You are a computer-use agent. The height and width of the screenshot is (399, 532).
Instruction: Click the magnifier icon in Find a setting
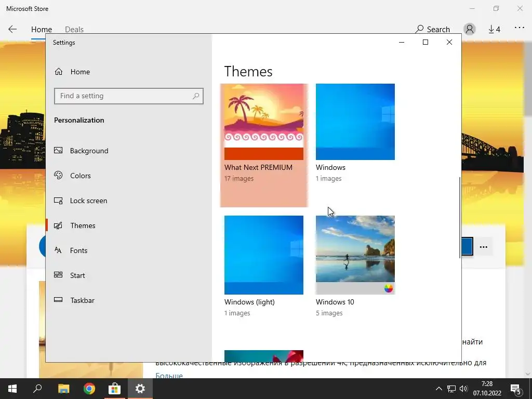tap(196, 96)
